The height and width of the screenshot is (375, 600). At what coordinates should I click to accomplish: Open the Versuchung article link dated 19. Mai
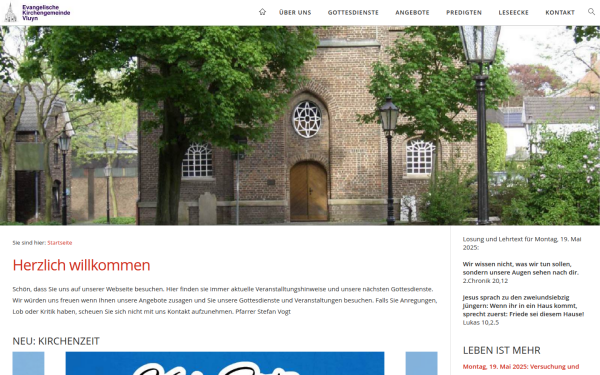521,367
